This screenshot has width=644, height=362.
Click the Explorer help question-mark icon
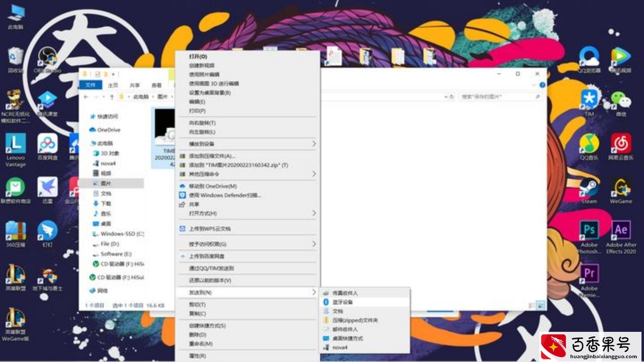tap(542, 85)
